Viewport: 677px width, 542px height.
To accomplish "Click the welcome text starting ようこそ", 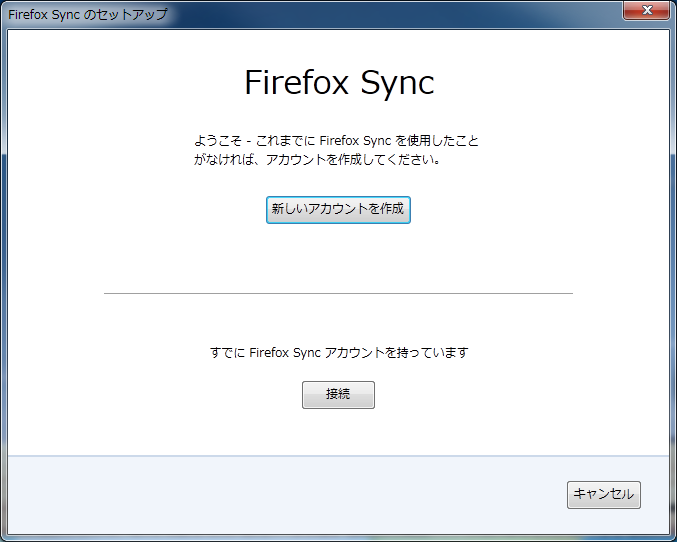I will pos(336,150).
